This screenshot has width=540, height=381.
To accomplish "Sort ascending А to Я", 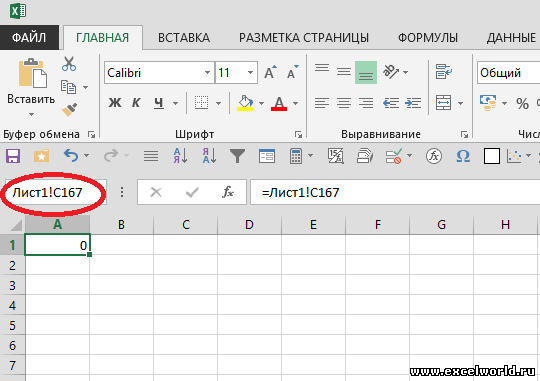I will pyautogui.click(x=180, y=156).
